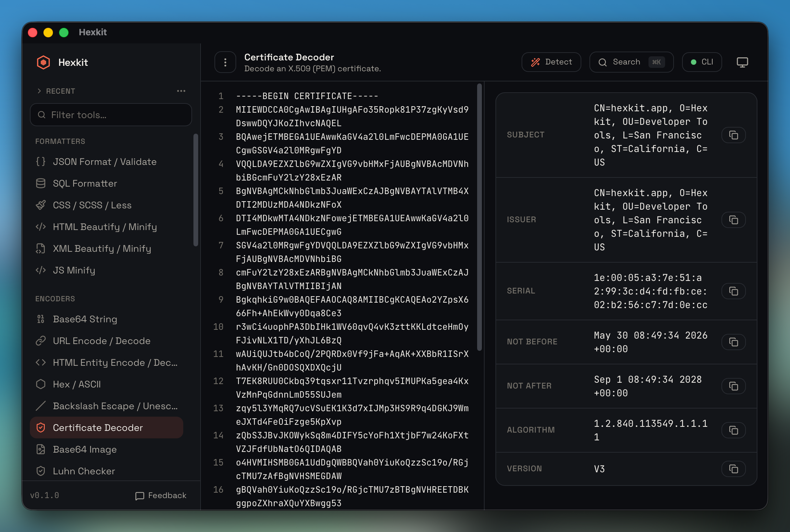Click the Certificate Decoder title text

tap(289, 57)
